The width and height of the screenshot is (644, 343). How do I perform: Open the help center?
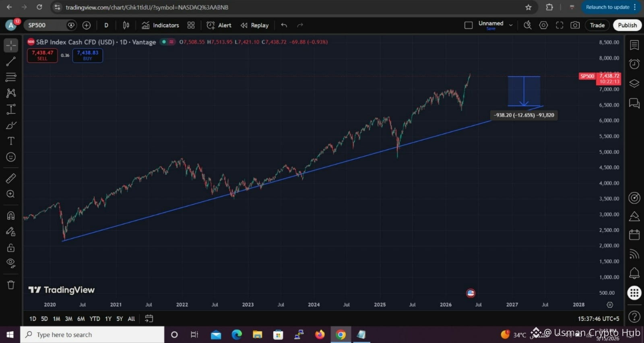click(x=634, y=317)
